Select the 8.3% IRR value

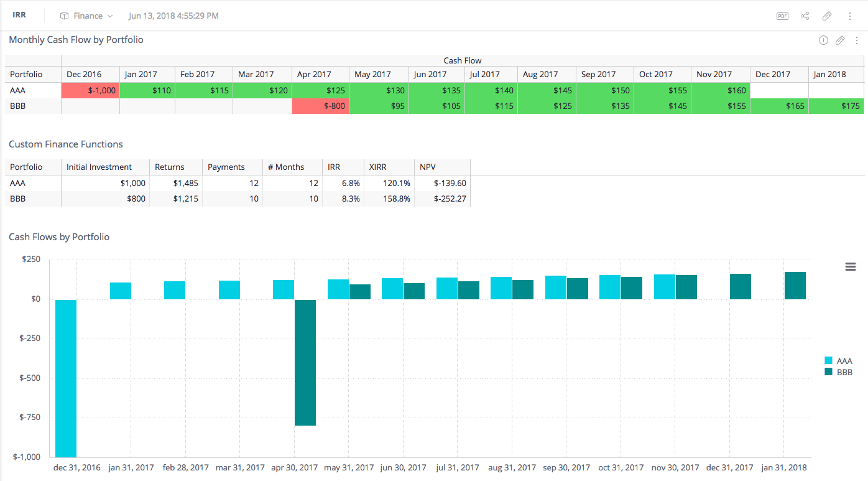point(343,199)
